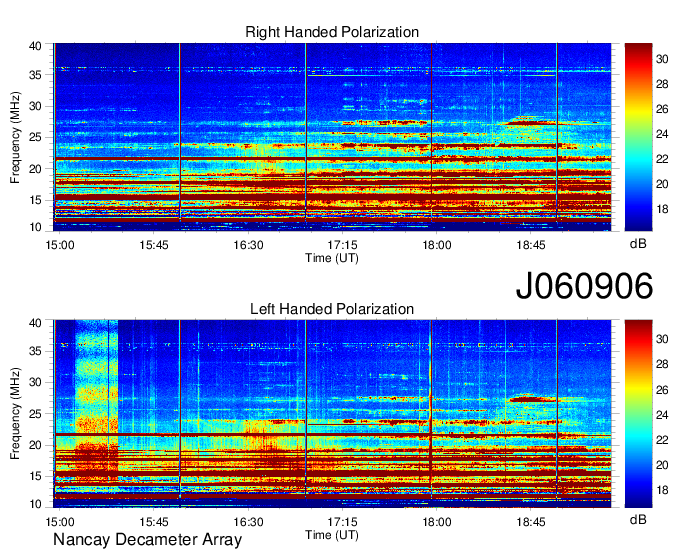The height and width of the screenshot is (552, 680).
Task: Click the "Left Handed Polarization" plot title
Action: tap(332, 309)
